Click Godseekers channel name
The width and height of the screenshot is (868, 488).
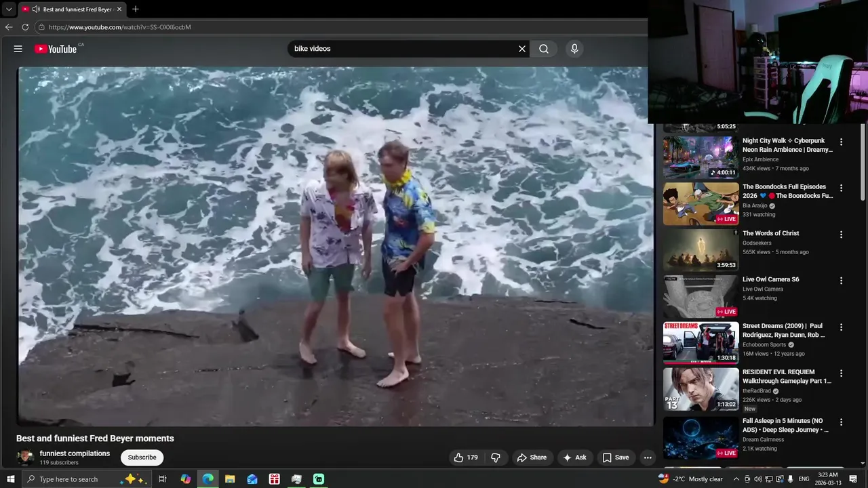coord(757,243)
